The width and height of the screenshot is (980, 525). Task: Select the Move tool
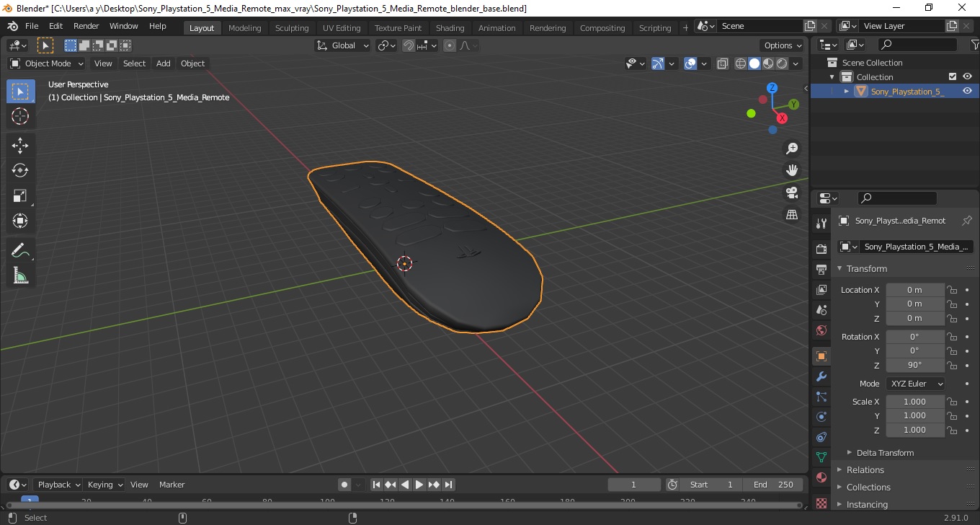click(x=20, y=146)
